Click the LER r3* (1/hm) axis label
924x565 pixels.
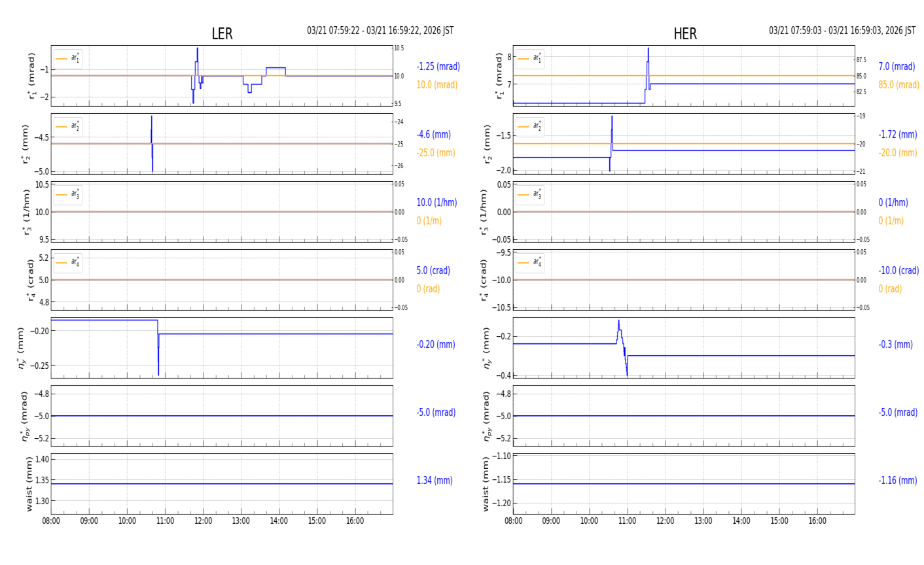click(27, 212)
